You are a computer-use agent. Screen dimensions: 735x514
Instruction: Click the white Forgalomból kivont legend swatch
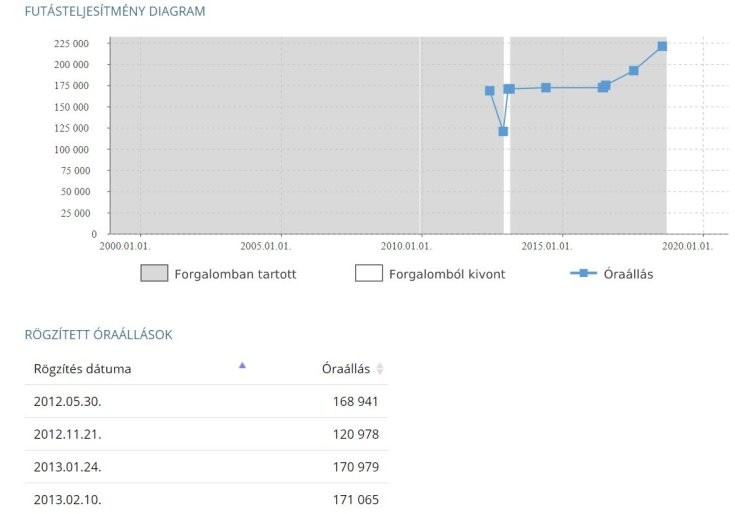coord(368,273)
